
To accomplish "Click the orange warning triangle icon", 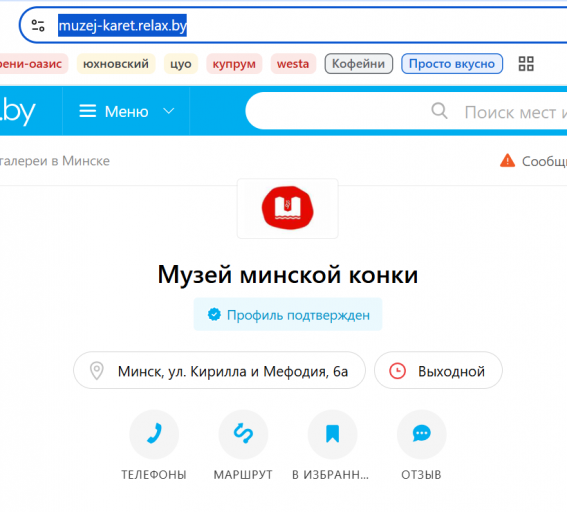I will 507,160.
